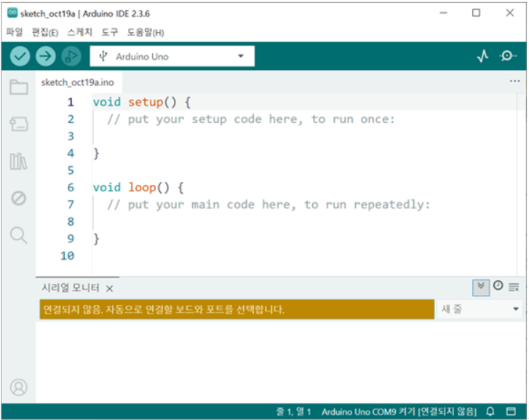529x420 pixels.
Task: Click the 'void loop() {' code line
Action: (138, 187)
